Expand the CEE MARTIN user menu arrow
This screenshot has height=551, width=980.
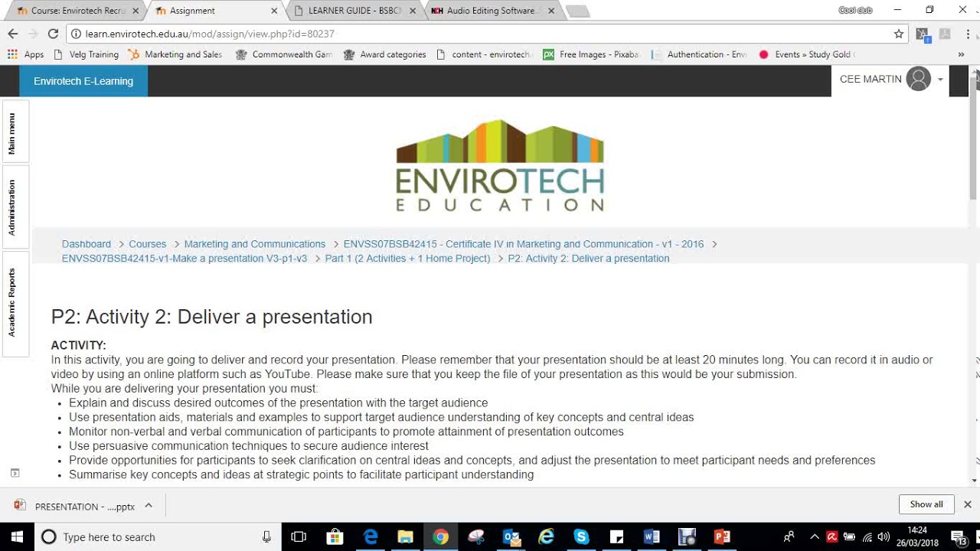point(940,80)
